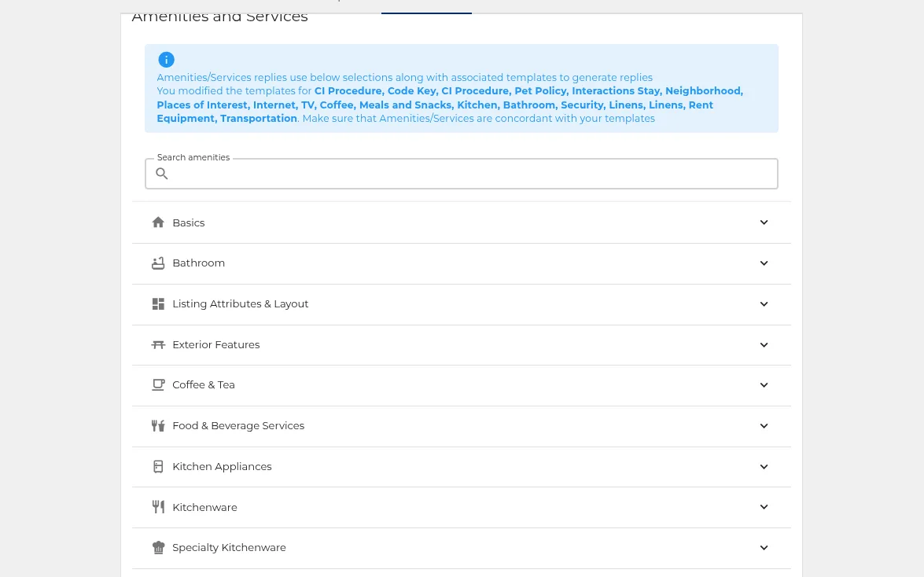Expand the Kitchen Appliances chevron
The width and height of the screenshot is (924, 577).
pyautogui.click(x=764, y=467)
